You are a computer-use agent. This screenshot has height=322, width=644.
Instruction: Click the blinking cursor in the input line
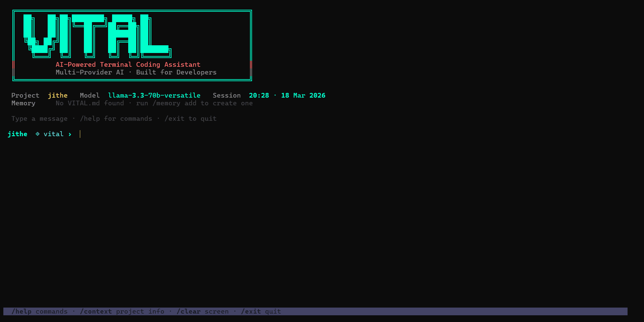click(x=80, y=134)
